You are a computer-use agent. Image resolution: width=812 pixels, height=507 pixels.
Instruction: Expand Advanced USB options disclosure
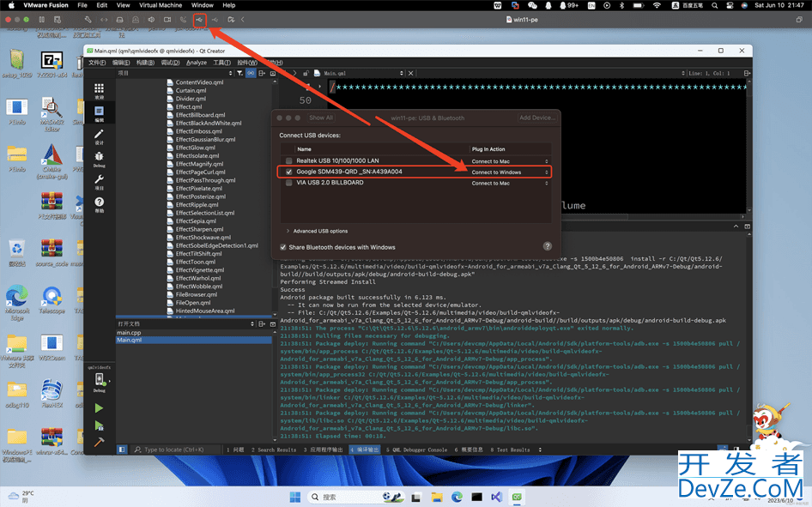[x=288, y=232]
